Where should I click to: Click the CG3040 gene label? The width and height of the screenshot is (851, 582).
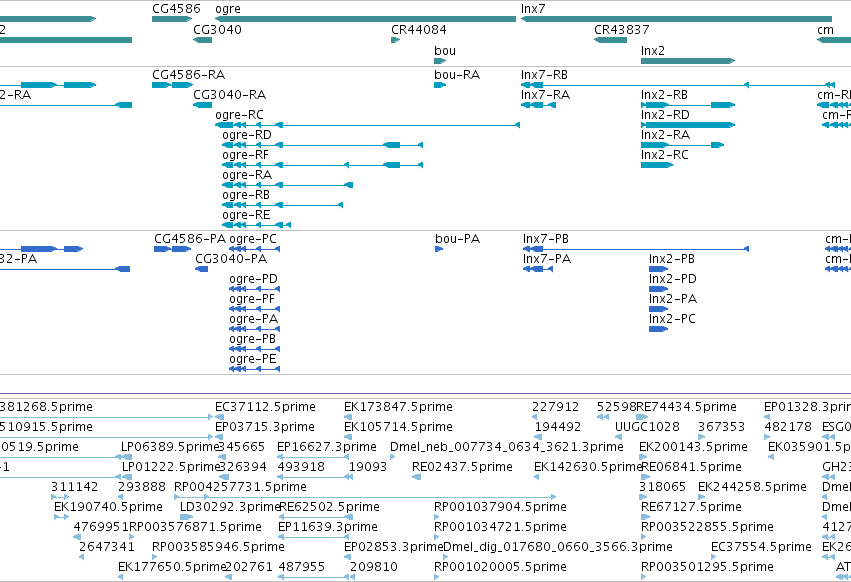[x=218, y=29]
